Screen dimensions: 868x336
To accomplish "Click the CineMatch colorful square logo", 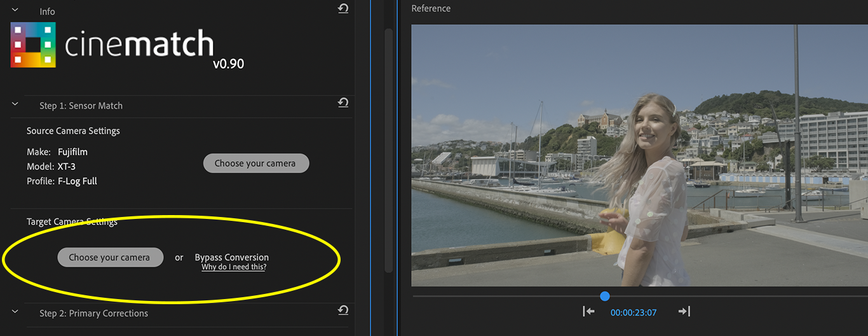I will pos(33,45).
